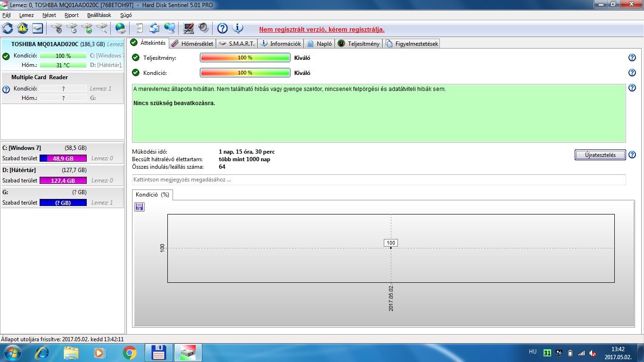The height and width of the screenshot is (362, 644).
Task: Save the chart using the floppy icon
Action: tap(140, 207)
